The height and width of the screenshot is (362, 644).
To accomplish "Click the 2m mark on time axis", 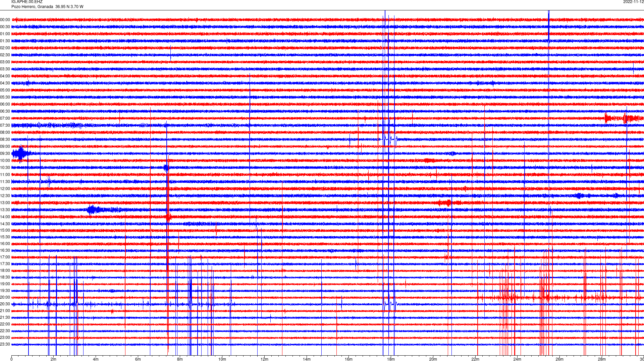I will [x=53, y=359].
